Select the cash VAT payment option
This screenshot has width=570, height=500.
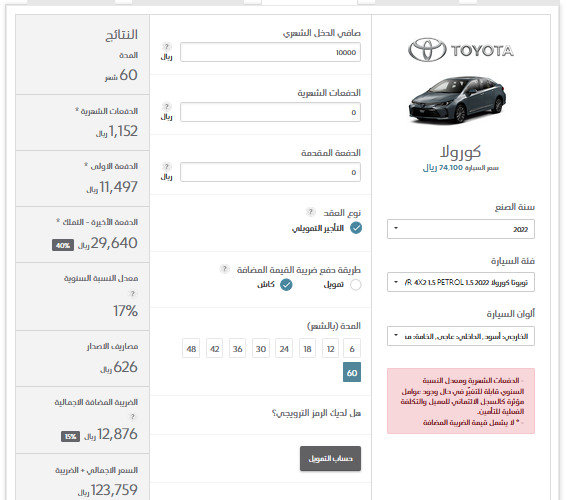[286, 285]
